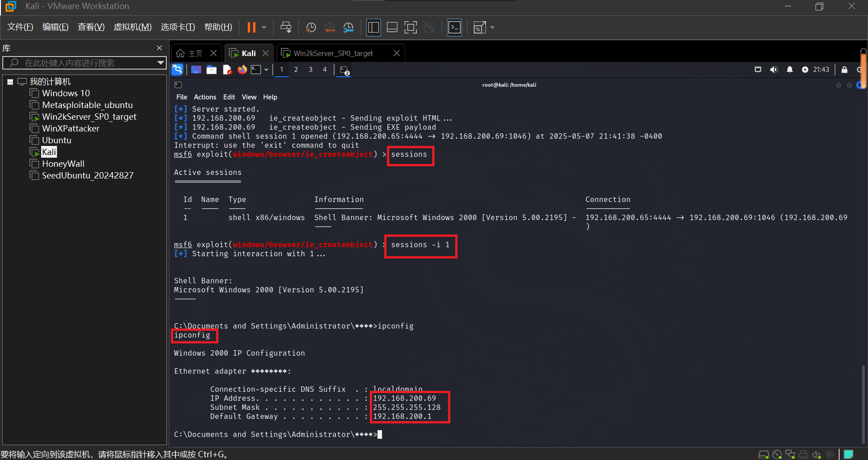Image resolution: width=868 pixels, height=460 pixels.
Task: Click the stretch guest display icon
Action: pyautogui.click(x=479, y=28)
